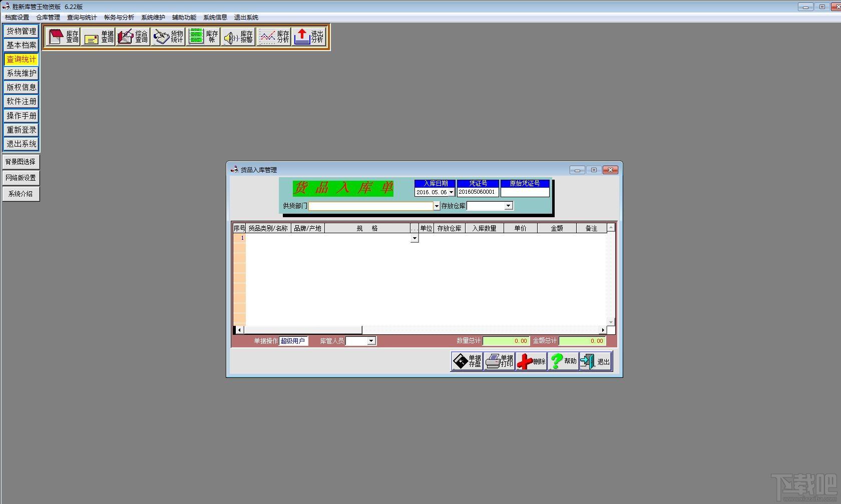The height and width of the screenshot is (504, 841).
Task: Click the 原始凭证号 input field
Action: (x=525, y=192)
